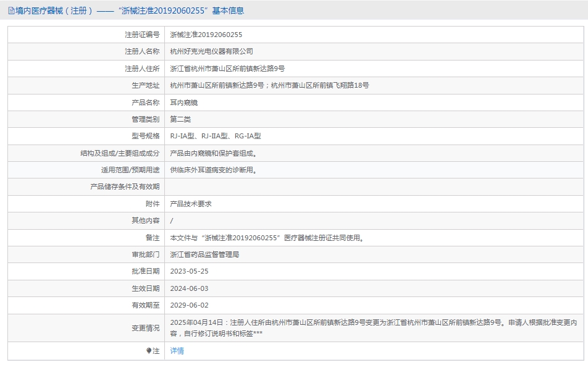Select the approval date 2023-05-25
Image resolution: width=588 pixels, height=365 pixels.
click(189, 271)
